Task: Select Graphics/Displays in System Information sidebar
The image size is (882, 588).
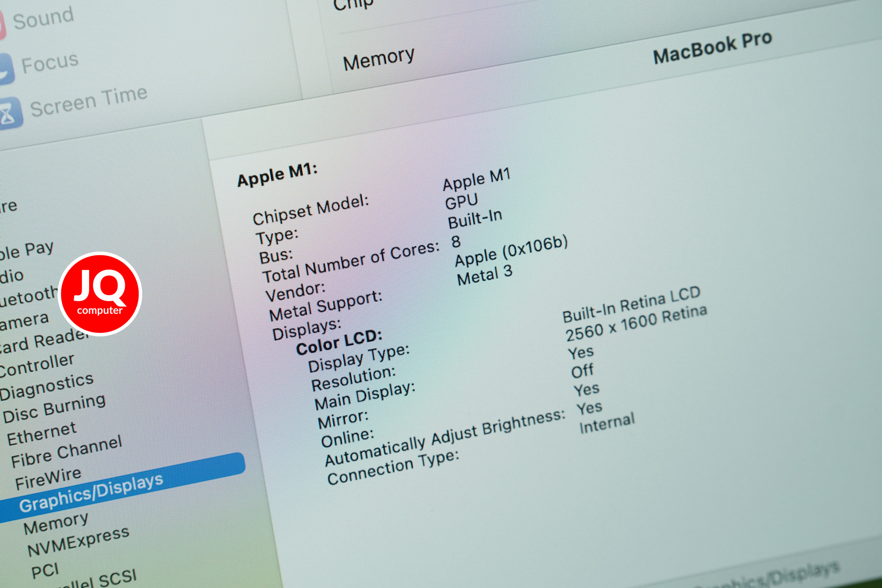Action: click(91, 493)
